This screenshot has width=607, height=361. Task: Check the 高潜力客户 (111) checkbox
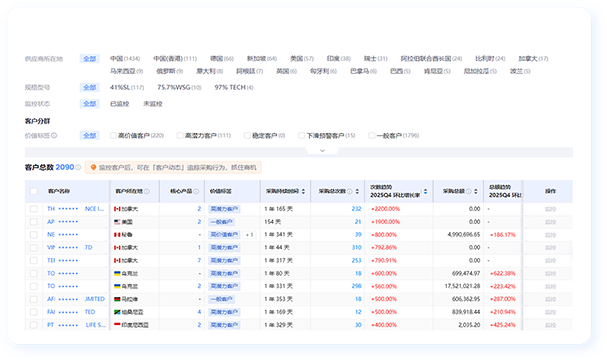(x=180, y=135)
